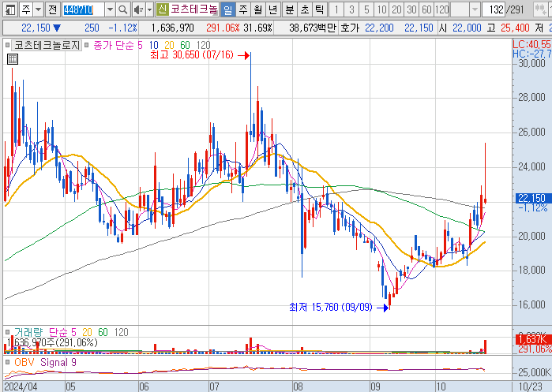Click the gray 120 price moving average label
Image resolution: width=552 pixels, height=392 pixels.
(203, 46)
